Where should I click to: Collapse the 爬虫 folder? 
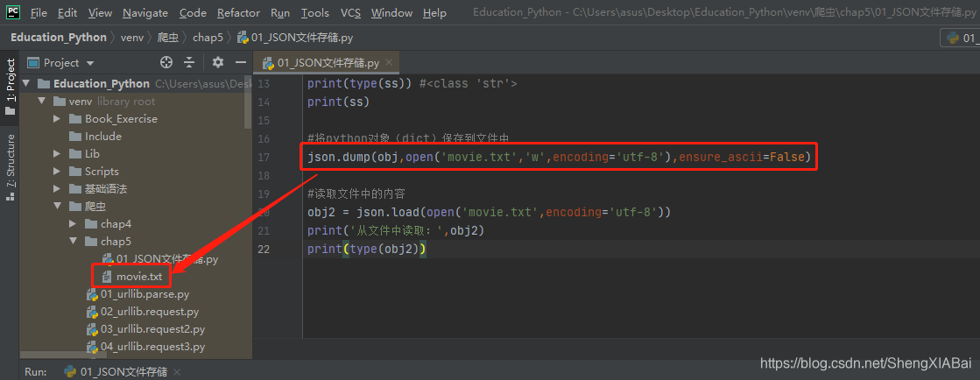click(x=57, y=207)
